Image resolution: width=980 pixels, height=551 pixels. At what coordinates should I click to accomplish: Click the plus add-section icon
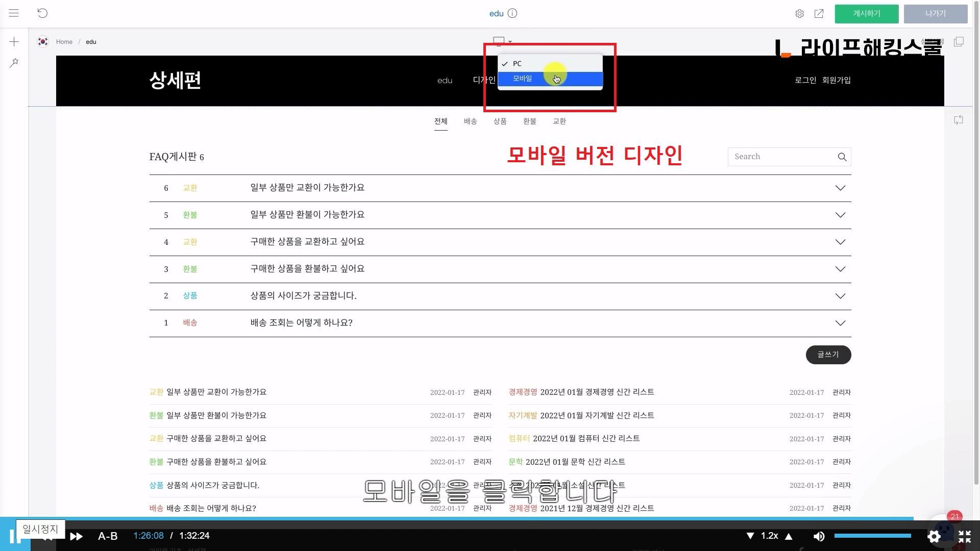(14, 42)
